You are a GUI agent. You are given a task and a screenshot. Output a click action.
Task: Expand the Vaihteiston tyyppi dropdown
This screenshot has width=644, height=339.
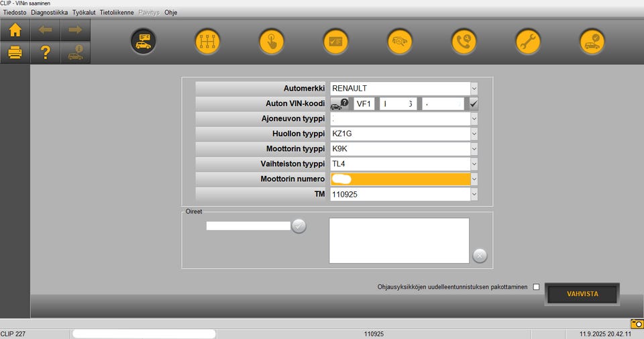point(474,164)
